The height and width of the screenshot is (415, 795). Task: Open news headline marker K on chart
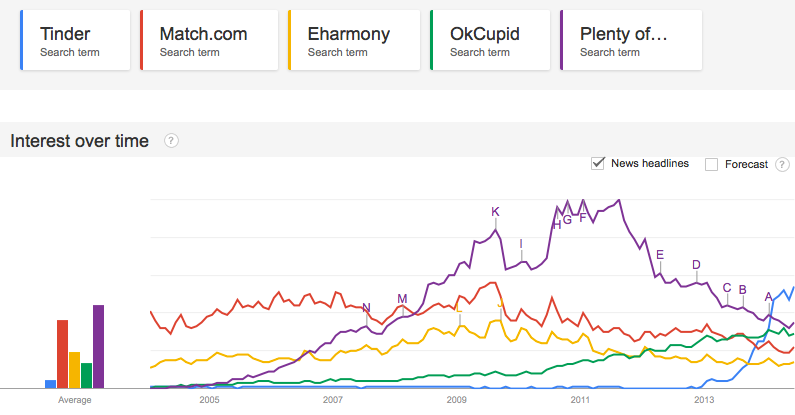(x=495, y=211)
